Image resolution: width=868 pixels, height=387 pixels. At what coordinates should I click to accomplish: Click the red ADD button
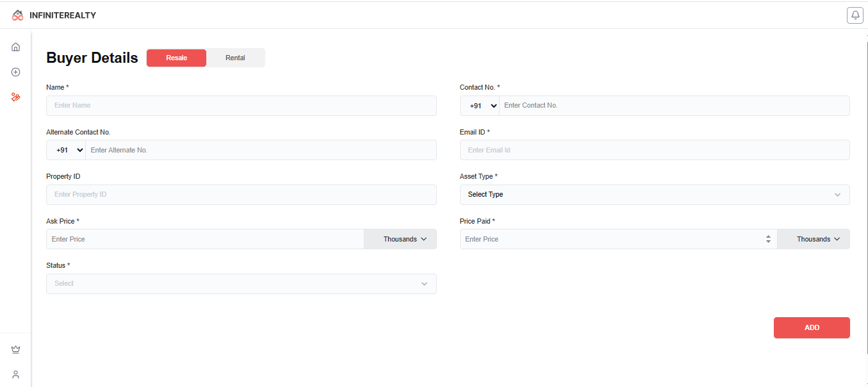click(812, 327)
